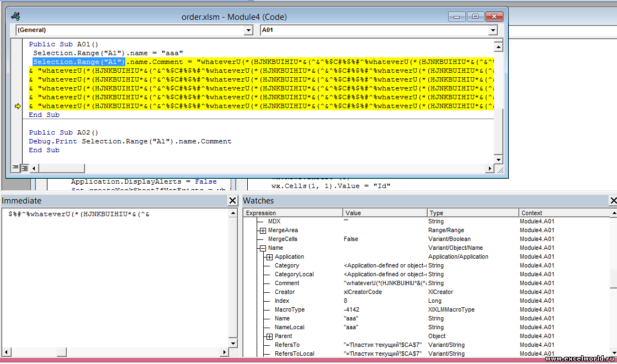Select the MDX watch row
The width and height of the screenshot is (617, 364).
[427, 221]
